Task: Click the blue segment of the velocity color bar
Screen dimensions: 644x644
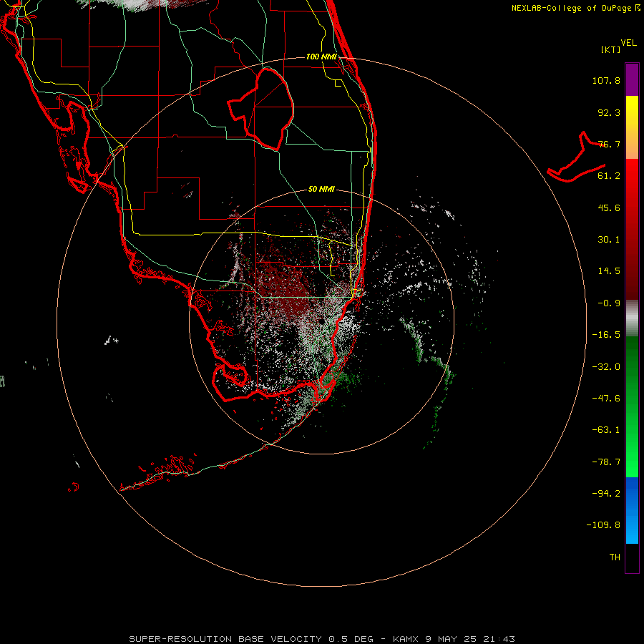Action: point(632,510)
